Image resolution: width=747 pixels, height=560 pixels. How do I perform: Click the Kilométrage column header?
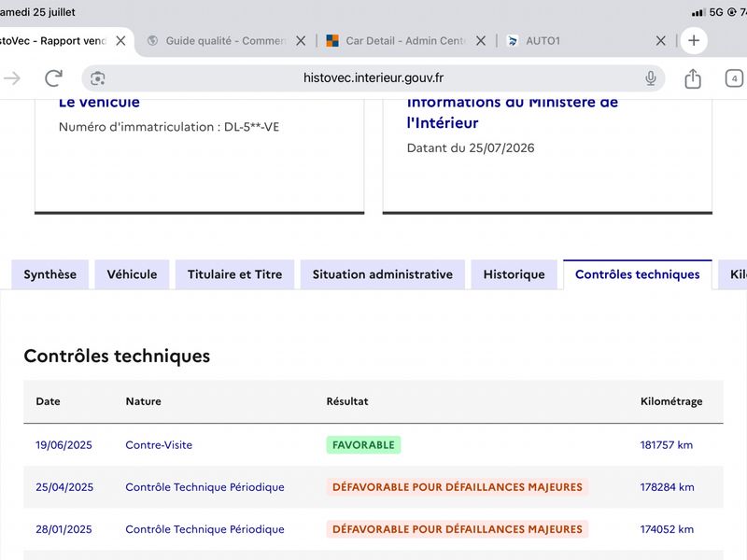click(671, 401)
